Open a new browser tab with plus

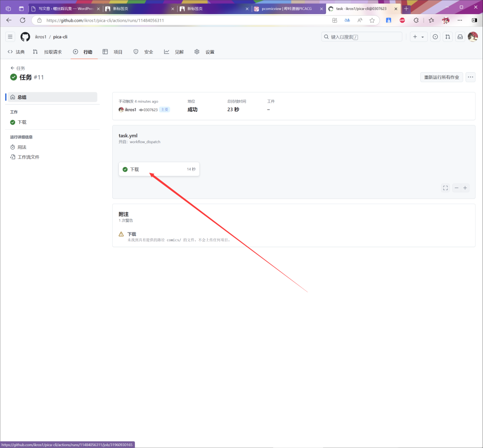coord(406,8)
